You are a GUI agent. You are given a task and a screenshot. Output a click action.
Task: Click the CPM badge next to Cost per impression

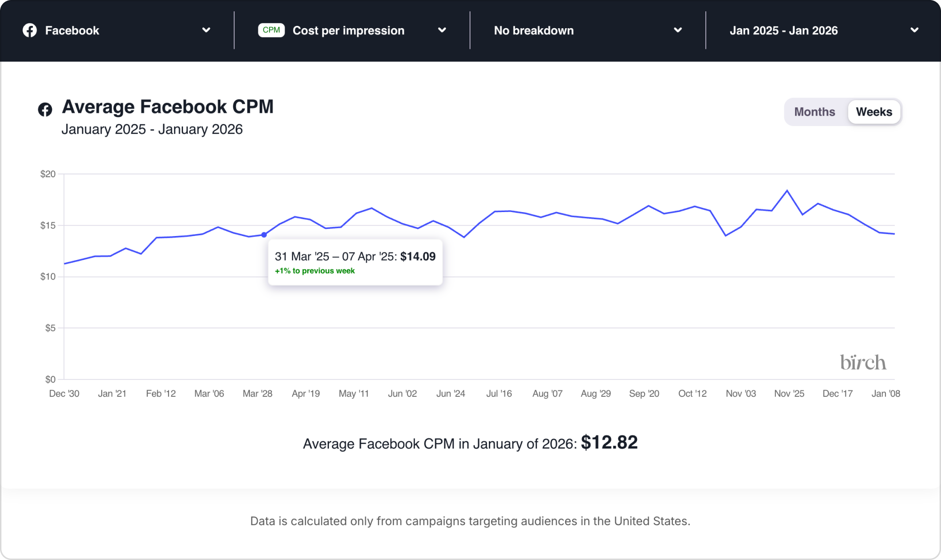271,30
